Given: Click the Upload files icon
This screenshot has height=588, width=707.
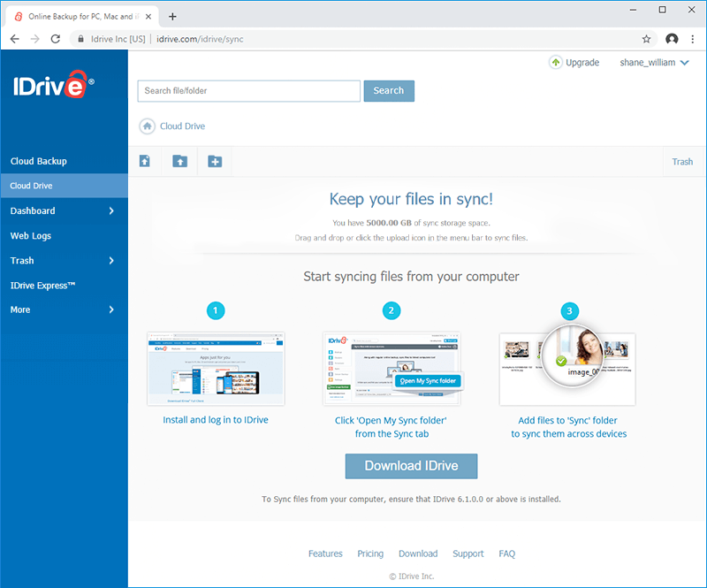Looking at the screenshot, I should point(144,161).
